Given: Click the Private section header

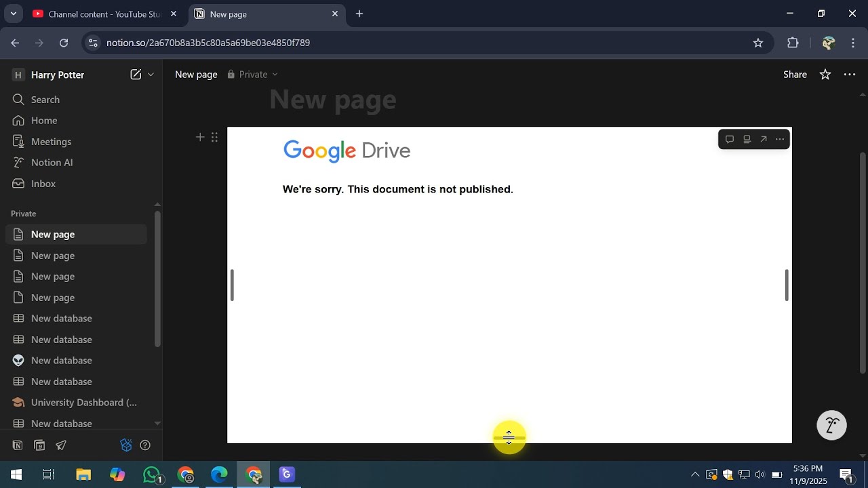Looking at the screenshot, I should click(24, 213).
